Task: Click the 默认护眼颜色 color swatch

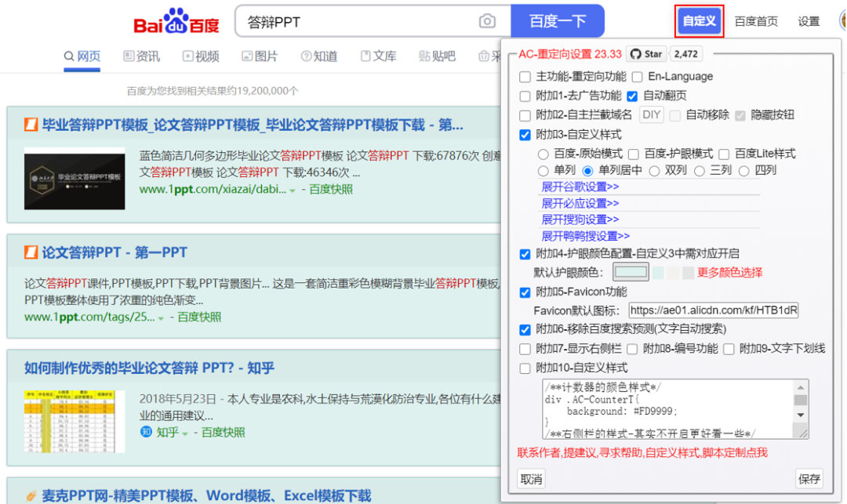Action: coord(631,273)
